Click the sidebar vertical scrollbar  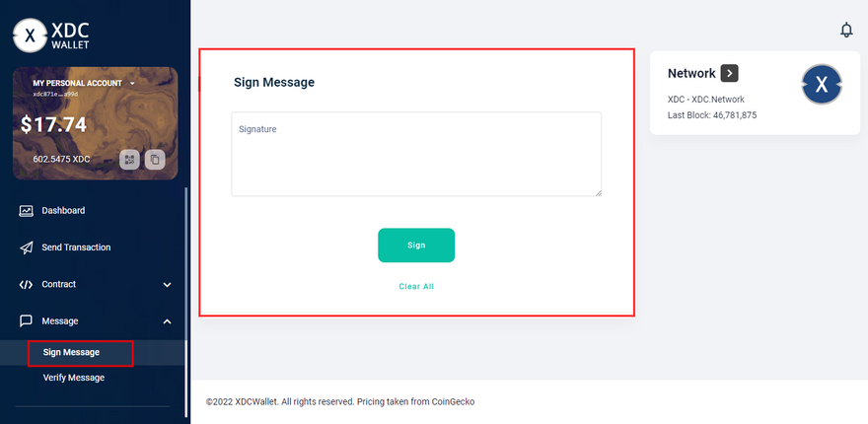pyautogui.click(x=185, y=276)
